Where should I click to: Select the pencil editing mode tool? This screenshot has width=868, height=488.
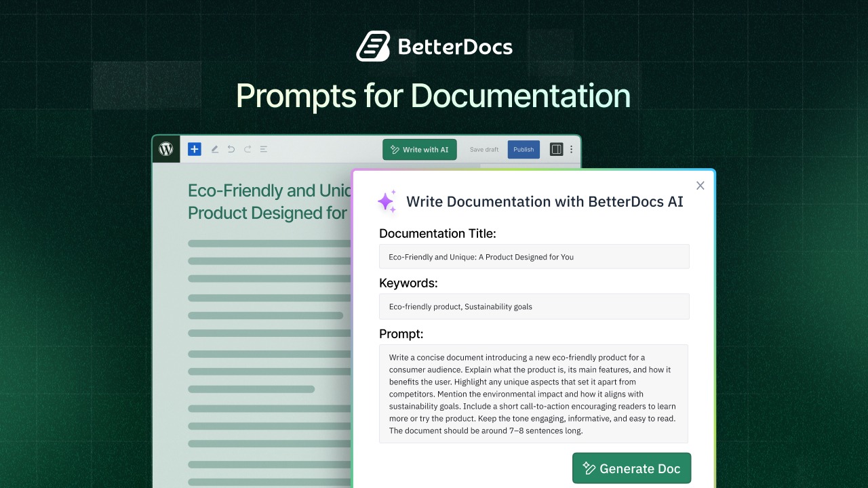tap(214, 149)
